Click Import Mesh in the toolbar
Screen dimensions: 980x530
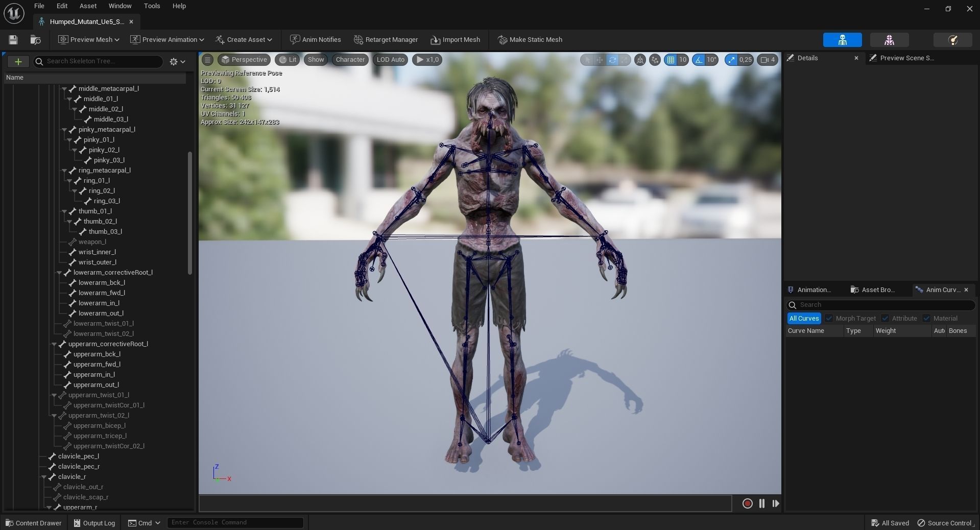[455, 40]
